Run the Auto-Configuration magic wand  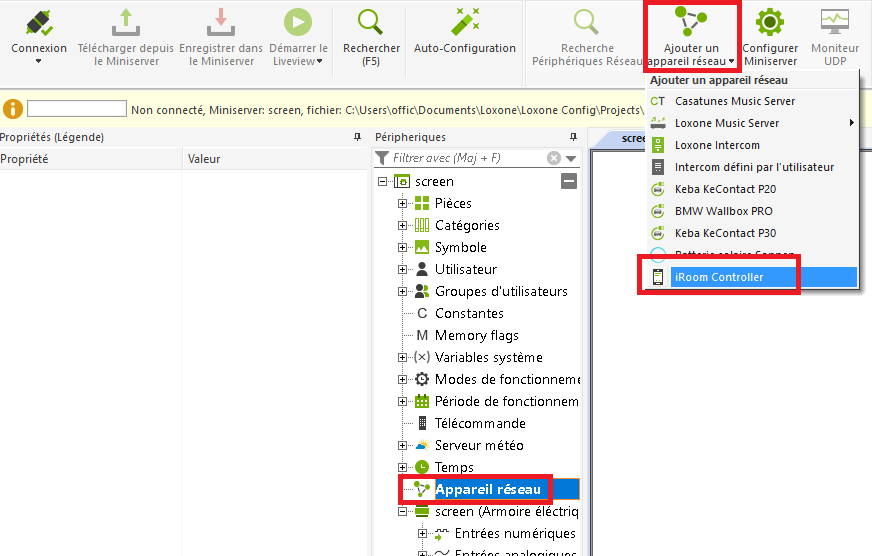point(464,22)
